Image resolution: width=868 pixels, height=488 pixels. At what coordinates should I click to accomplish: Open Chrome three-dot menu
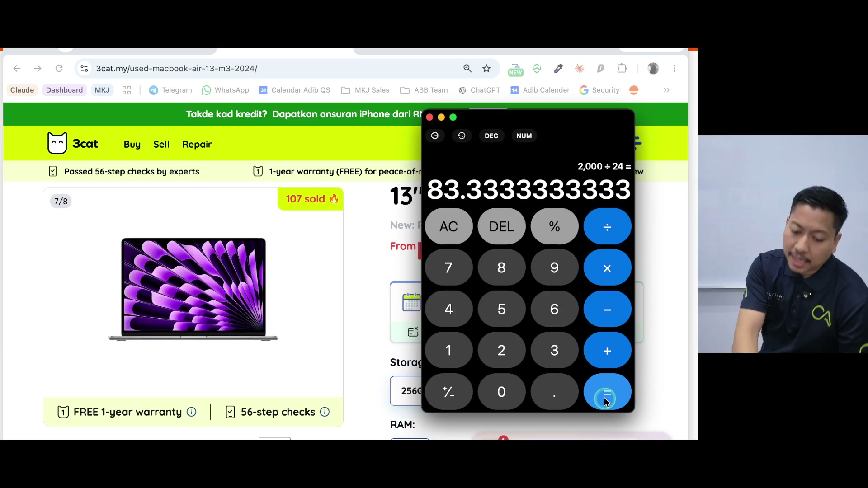pos(675,68)
